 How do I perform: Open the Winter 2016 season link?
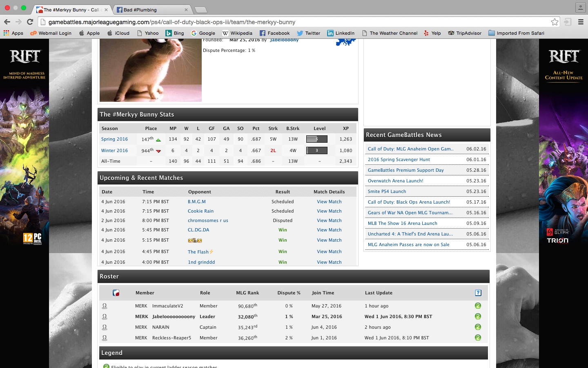[115, 151]
